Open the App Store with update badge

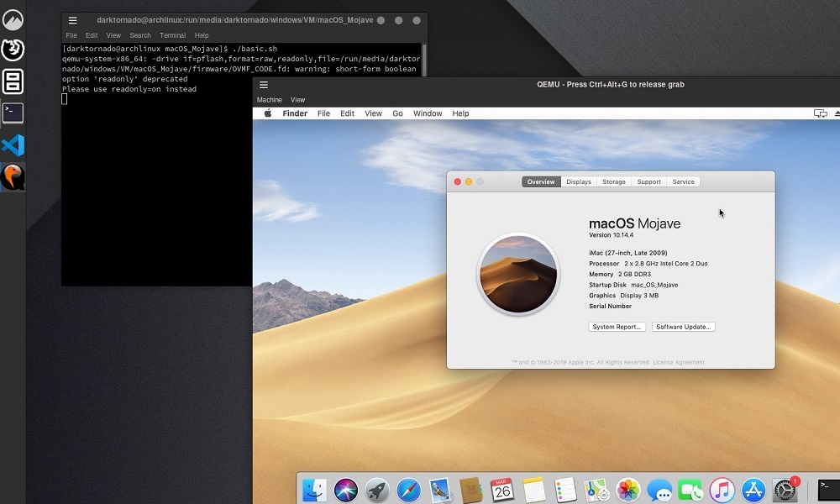point(753,490)
